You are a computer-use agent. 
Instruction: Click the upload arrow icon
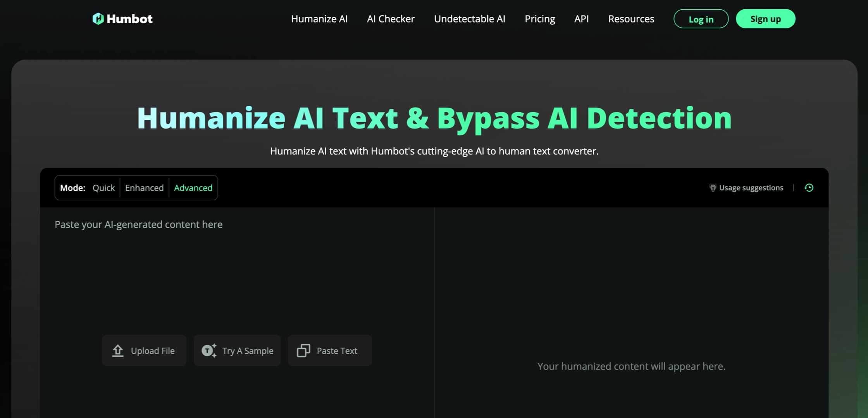point(118,351)
